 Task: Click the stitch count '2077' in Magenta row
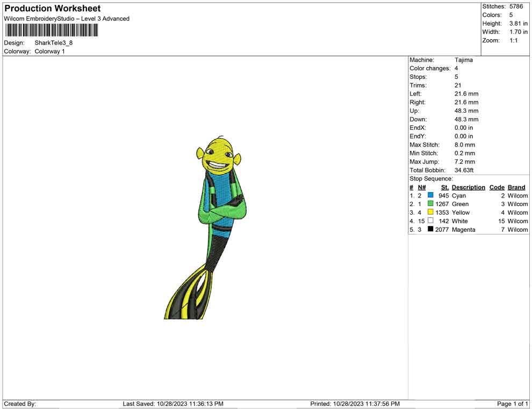point(442,229)
